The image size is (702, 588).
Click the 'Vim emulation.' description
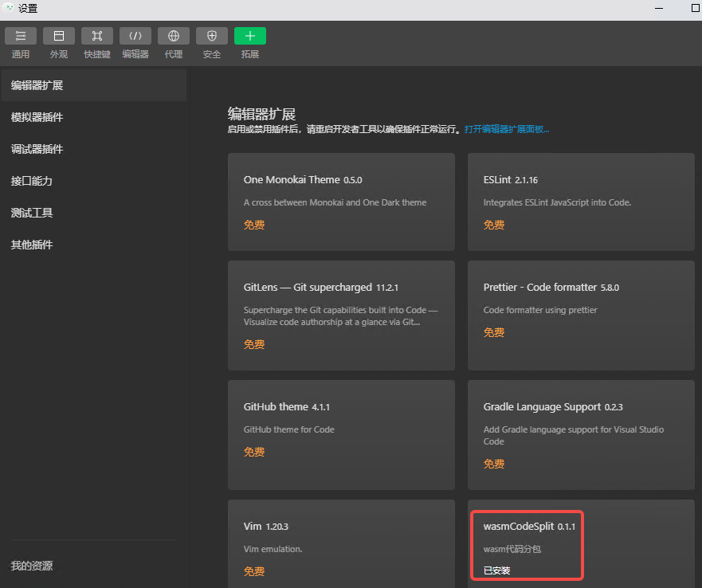tap(273, 549)
